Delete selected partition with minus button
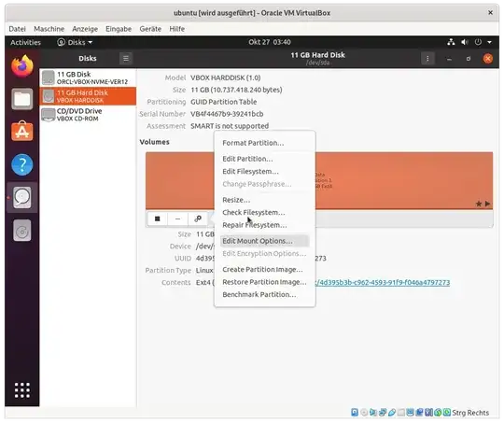 click(x=177, y=219)
